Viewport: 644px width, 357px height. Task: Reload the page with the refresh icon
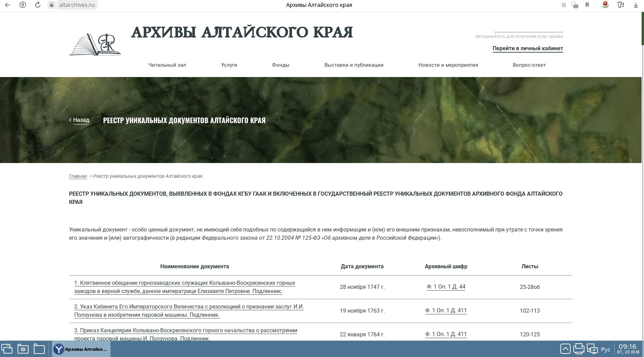coord(38,5)
